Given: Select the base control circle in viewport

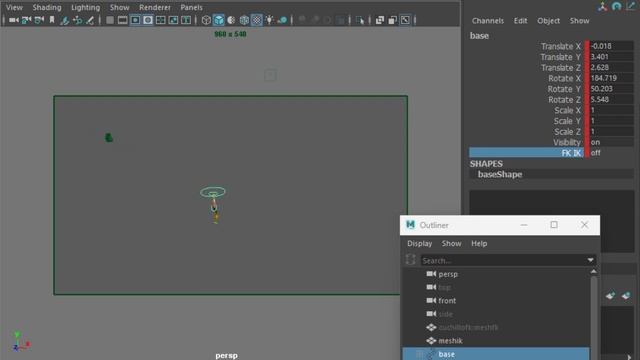Looking at the screenshot, I should (213, 191).
